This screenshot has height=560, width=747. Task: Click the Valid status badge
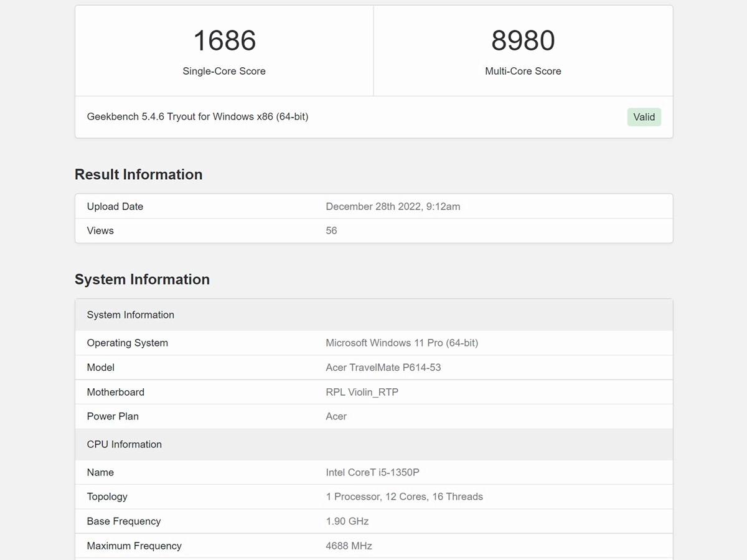644,117
